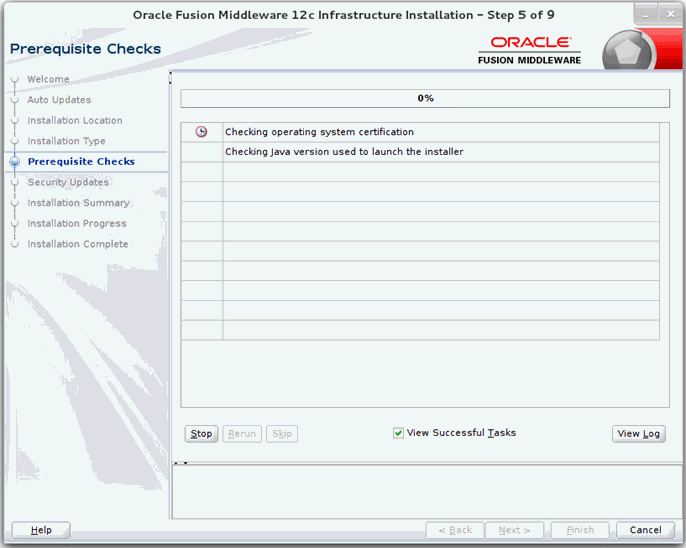Open the Help button
686x548 pixels.
41,530
